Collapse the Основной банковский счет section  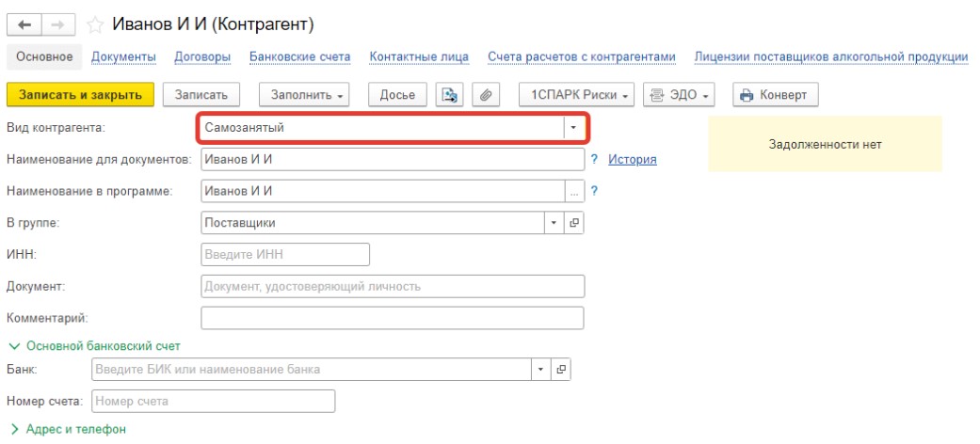(x=93, y=346)
